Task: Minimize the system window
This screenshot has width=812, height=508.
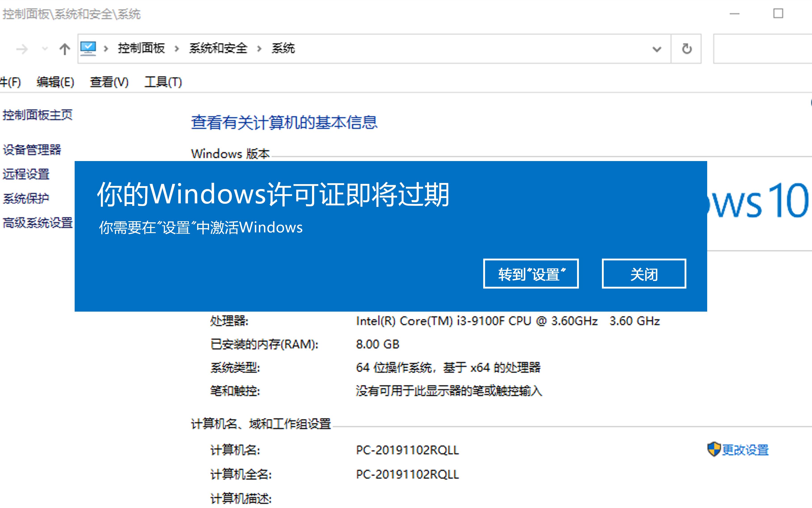Action: point(734,14)
